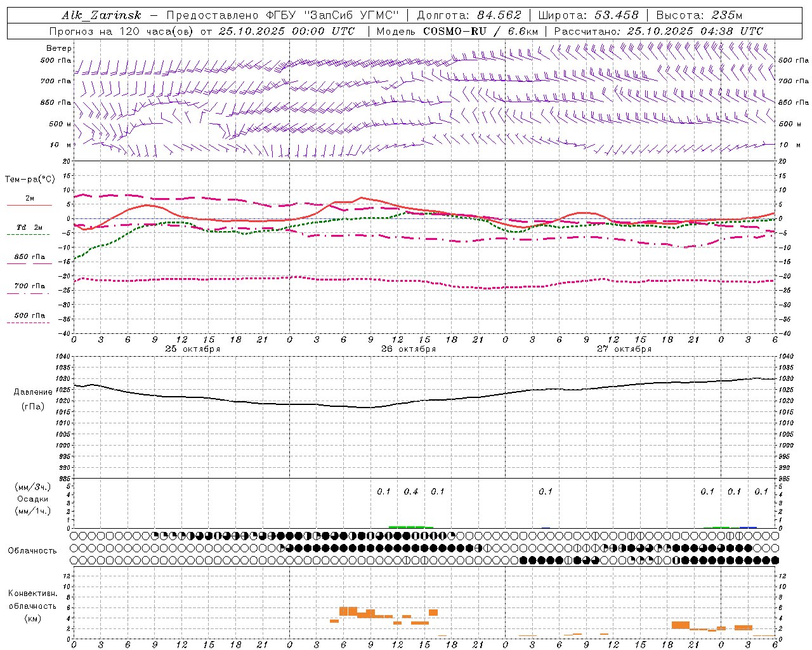Click the blue precipitation bar at far right
This screenshot has width=812, height=650.
(x=749, y=527)
